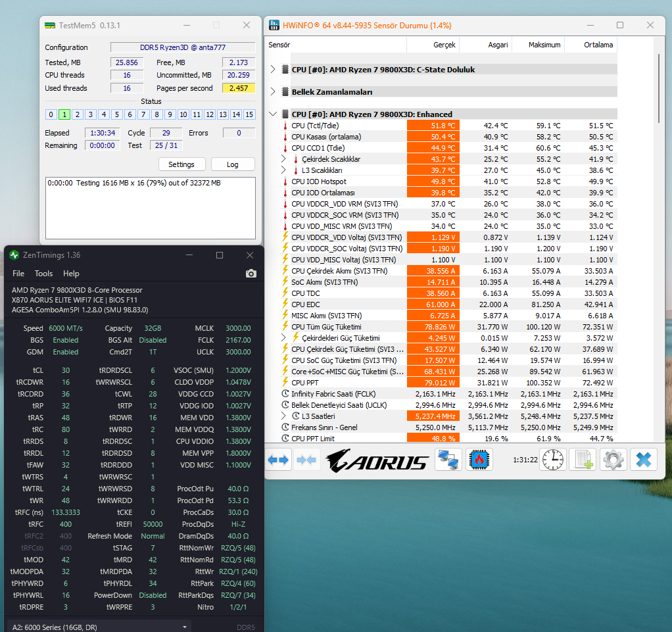
Task: Click HWiNFO CPU chip flame icon
Action: [479, 460]
